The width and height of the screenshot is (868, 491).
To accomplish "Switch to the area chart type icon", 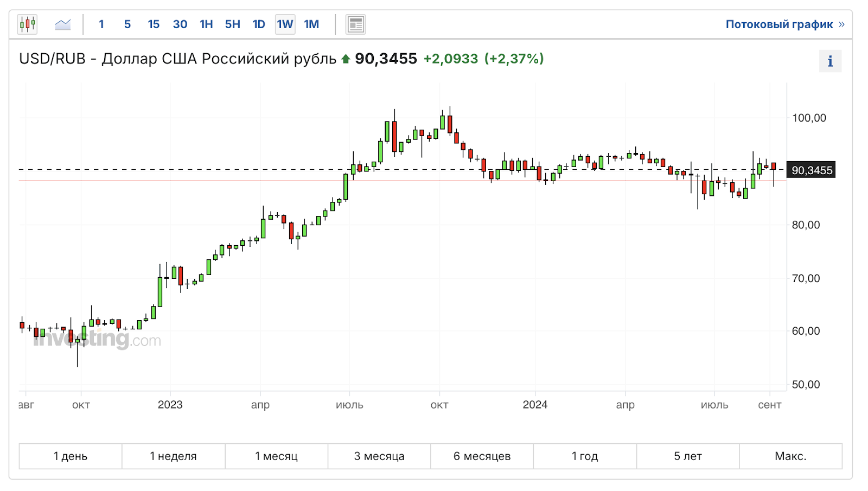I will [x=63, y=24].
